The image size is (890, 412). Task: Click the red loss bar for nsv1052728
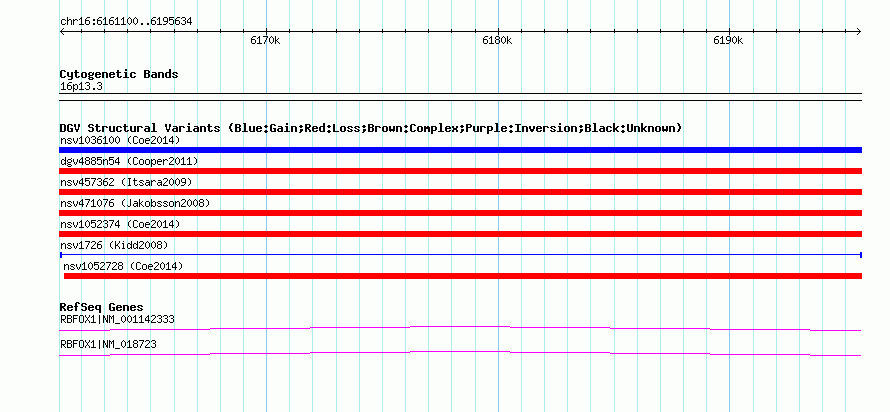[x=463, y=276]
